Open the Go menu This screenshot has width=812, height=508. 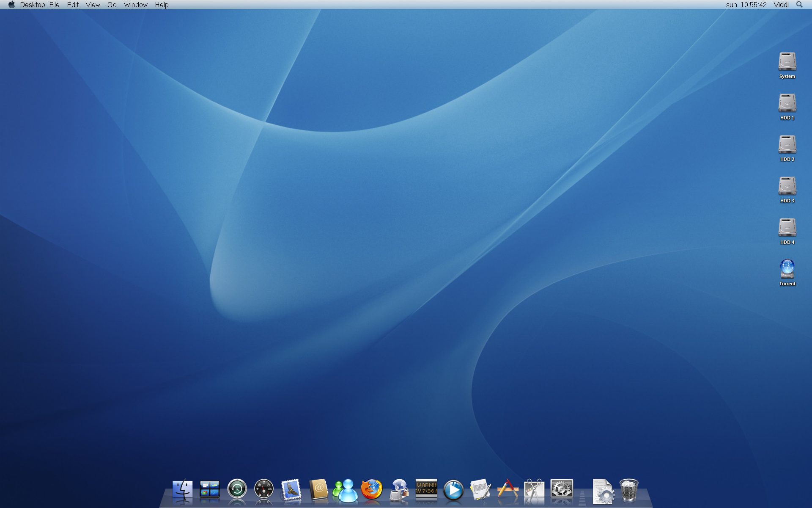[112, 5]
